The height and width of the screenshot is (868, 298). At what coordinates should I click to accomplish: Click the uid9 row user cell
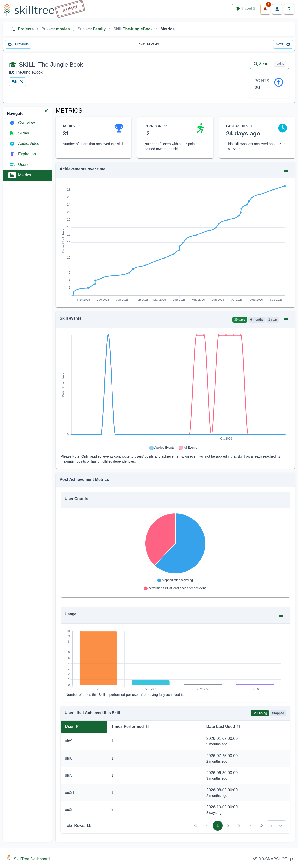click(x=84, y=741)
